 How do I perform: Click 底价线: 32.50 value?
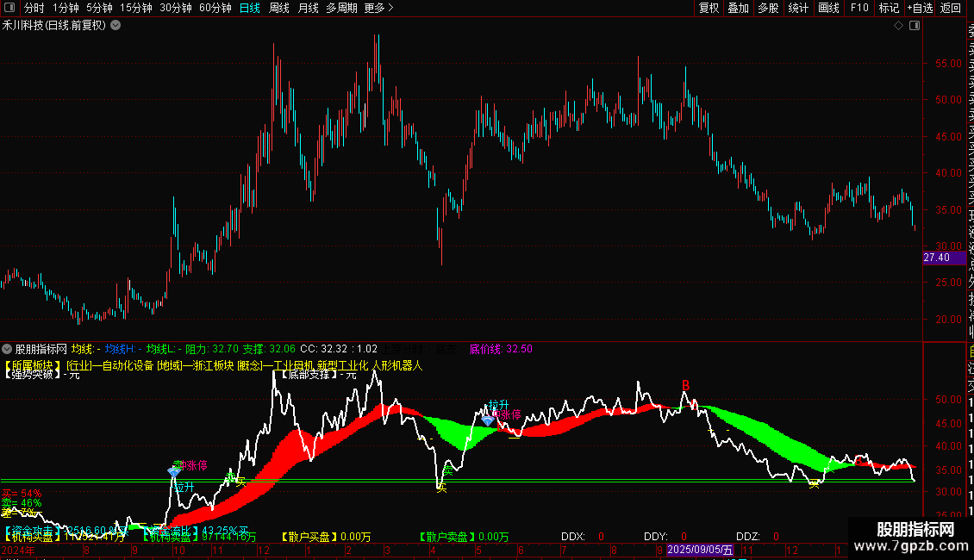click(x=501, y=349)
